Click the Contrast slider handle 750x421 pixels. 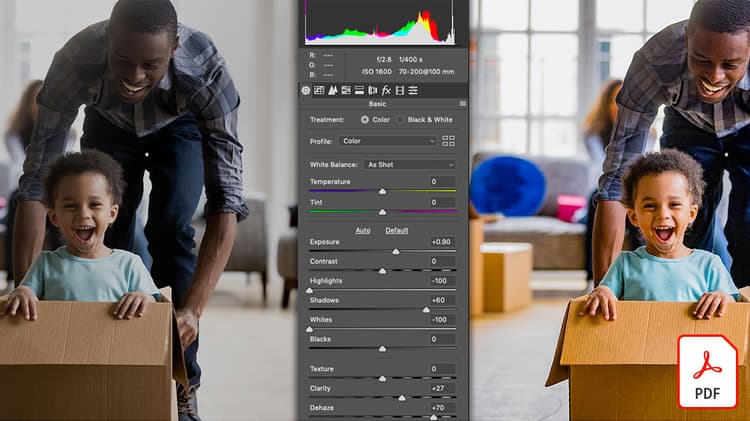click(382, 271)
